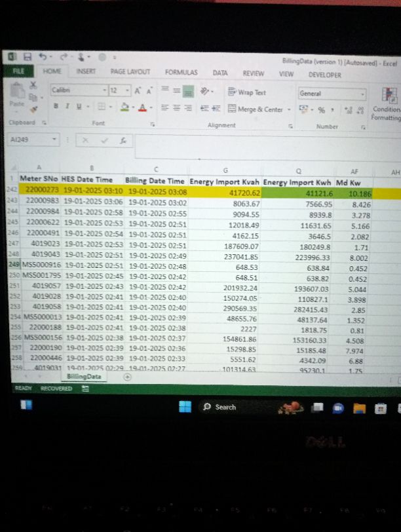Click the Orientation text angle icon
This screenshot has height=532, width=401.
204,91
